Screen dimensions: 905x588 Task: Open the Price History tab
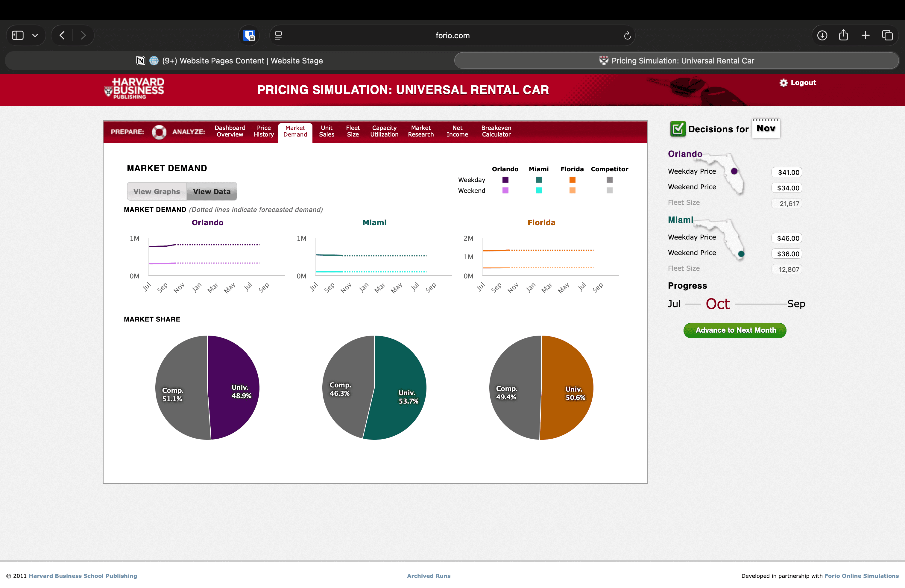(x=264, y=131)
